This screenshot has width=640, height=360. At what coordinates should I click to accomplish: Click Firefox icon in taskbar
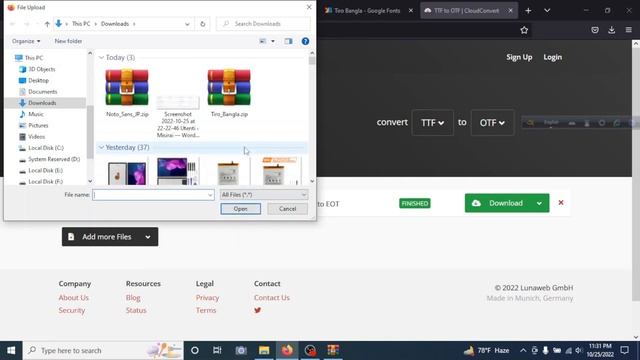(287, 350)
